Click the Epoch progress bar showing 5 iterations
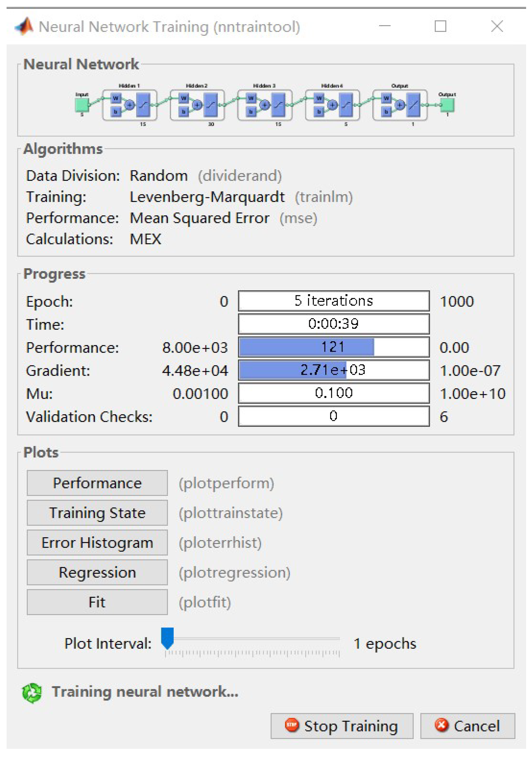Image resolution: width=532 pixels, height=757 pixels. [x=334, y=301]
